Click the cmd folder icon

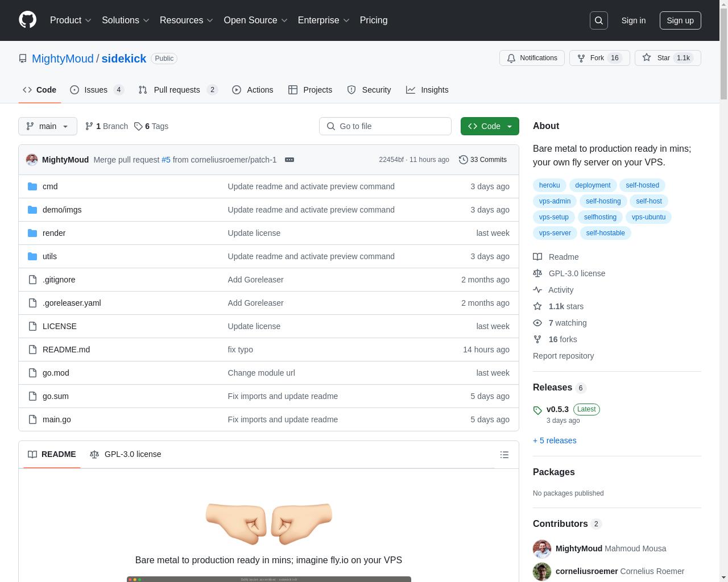(x=32, y=186)
